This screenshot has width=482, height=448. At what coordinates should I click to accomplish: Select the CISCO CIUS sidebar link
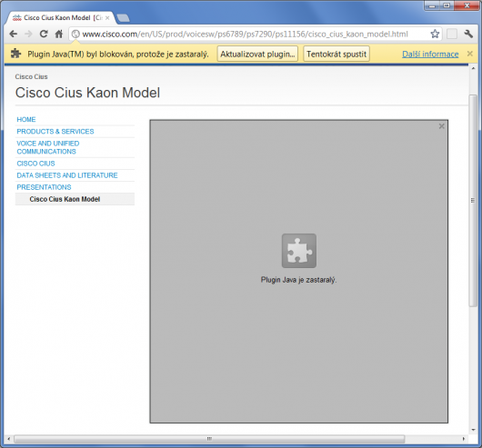pyautogui.click(x=35, y=164)
